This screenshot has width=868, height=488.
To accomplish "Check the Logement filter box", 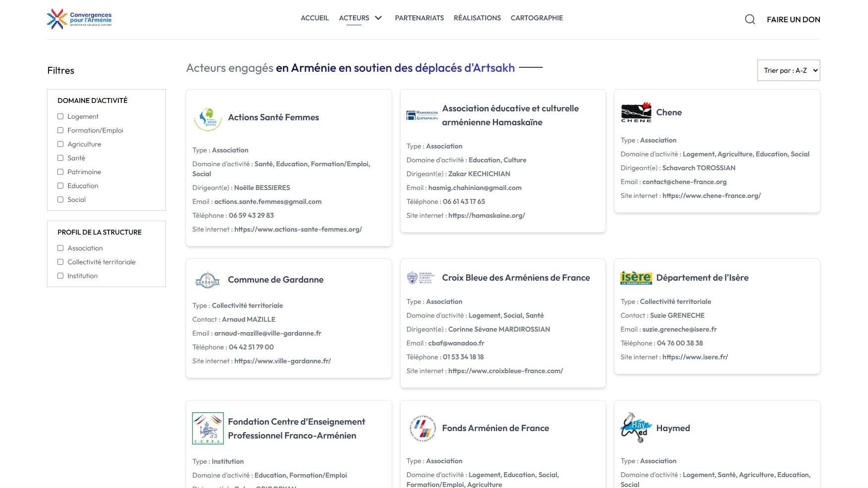I will click(x=60, y=116).
